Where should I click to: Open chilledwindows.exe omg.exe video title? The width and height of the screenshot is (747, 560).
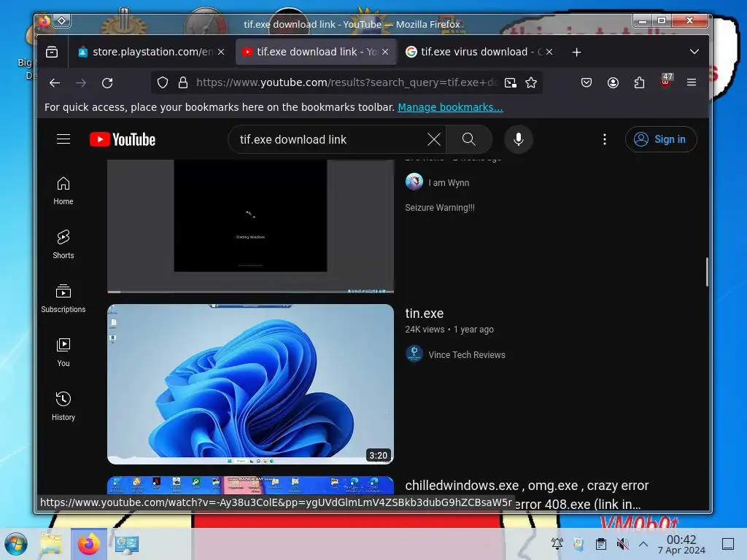(x=527, y=494)
